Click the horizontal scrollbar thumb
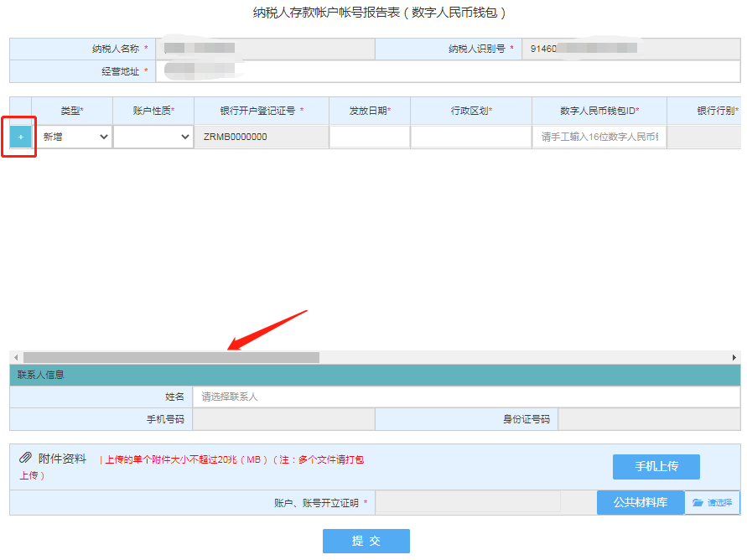 (171, 357)
